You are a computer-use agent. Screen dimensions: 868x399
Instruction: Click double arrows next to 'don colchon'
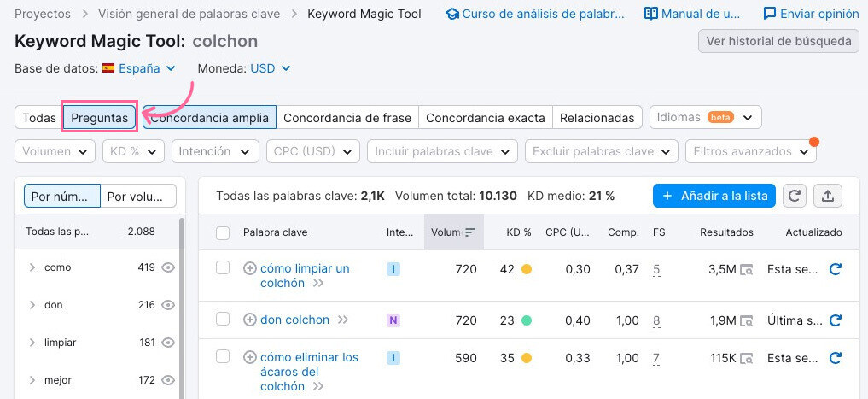[x=342, y=320]
